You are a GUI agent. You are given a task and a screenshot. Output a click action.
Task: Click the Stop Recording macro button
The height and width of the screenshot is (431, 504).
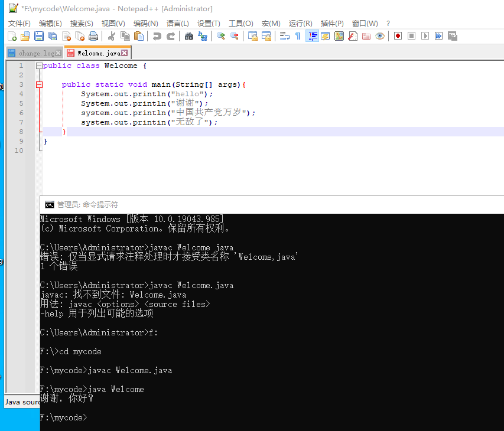pyautogui.click(x=411, y=36)
